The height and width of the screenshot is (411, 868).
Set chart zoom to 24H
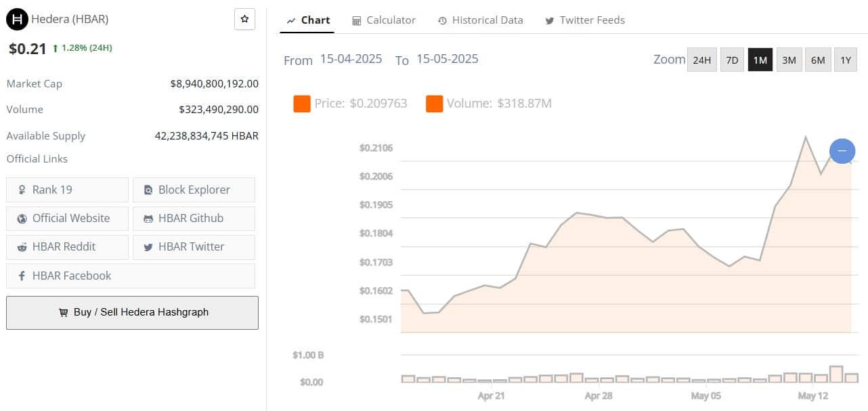pyautogui.click(x=701, y=60)
